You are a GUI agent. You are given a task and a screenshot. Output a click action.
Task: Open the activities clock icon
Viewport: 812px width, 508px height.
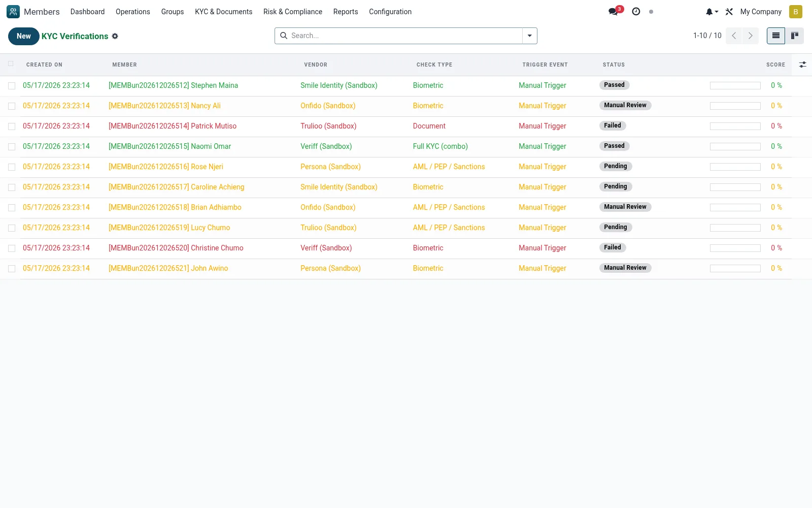[x=636, y=12]
